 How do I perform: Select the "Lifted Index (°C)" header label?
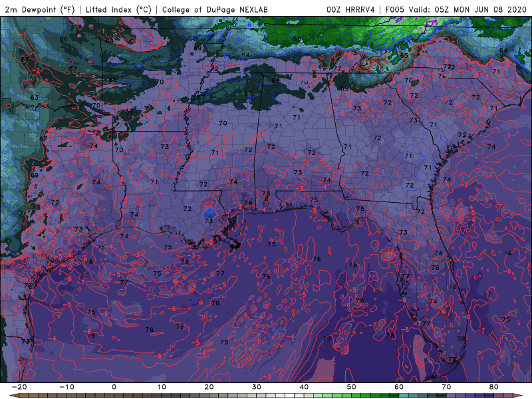118,9
